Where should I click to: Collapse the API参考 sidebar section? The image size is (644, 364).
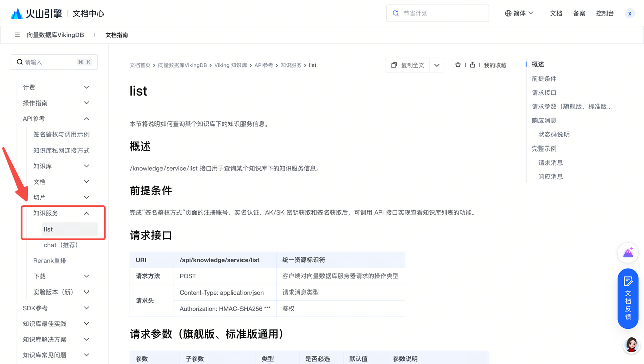tap(87, 119)
